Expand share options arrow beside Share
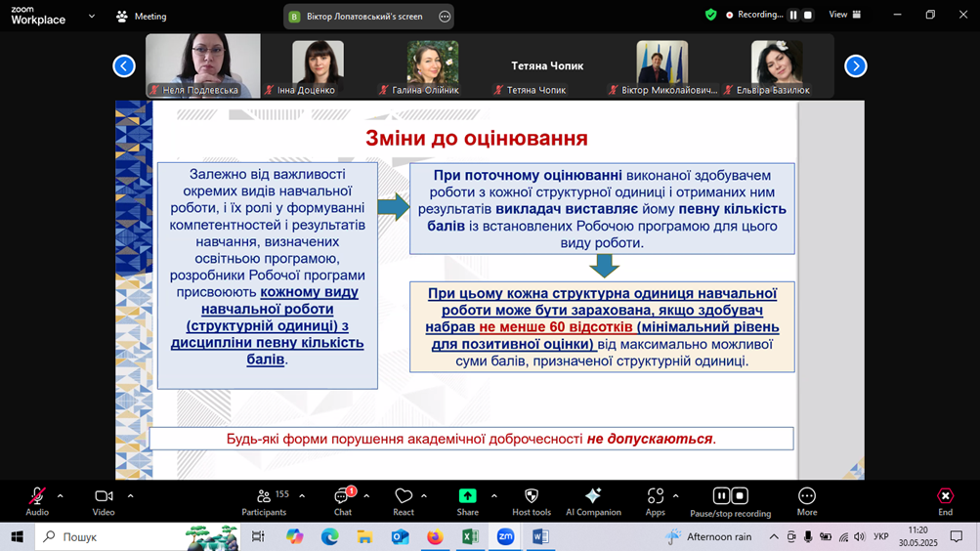 coord(493,496)
